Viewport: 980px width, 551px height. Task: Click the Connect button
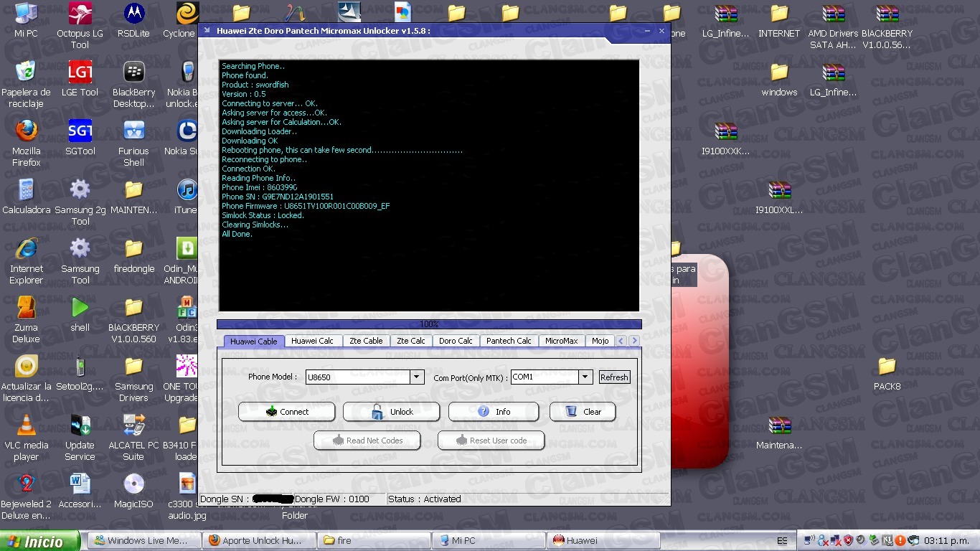(286, 412)
